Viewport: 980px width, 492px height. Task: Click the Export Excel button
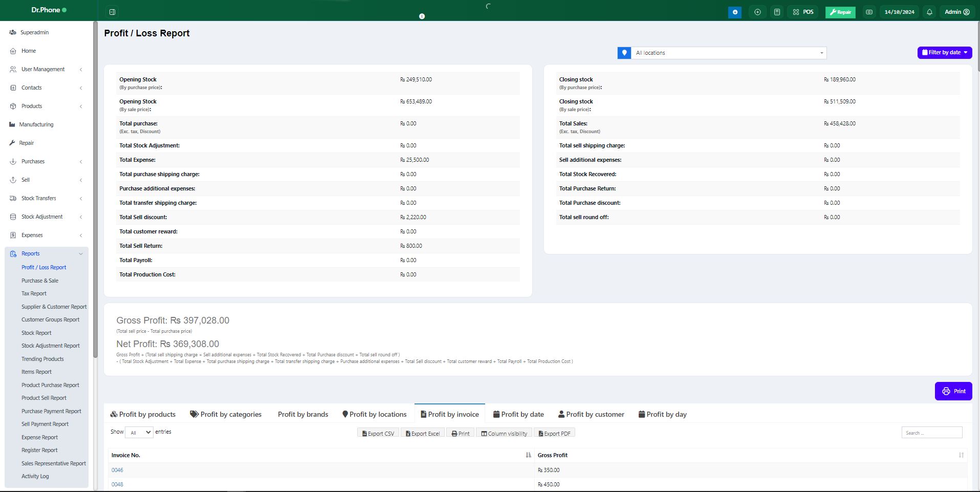pos(423,433)
